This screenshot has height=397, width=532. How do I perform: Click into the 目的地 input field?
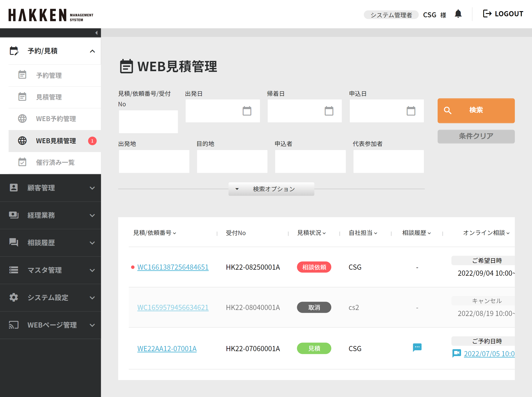[x=232, y=161]
